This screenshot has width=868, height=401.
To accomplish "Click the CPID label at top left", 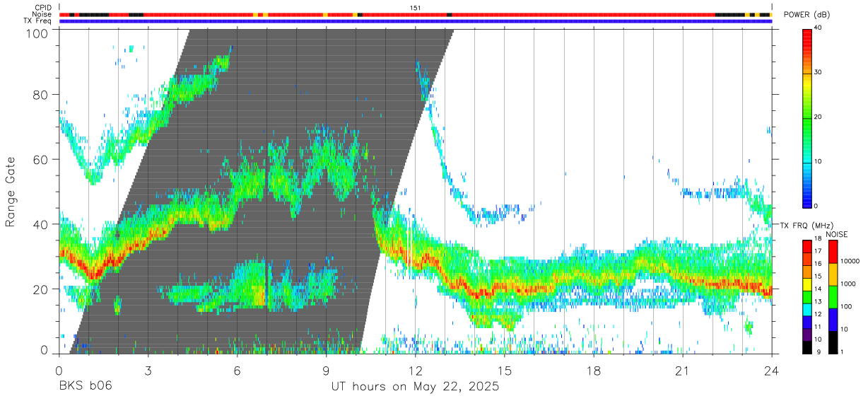I will (x=42, y=7).
